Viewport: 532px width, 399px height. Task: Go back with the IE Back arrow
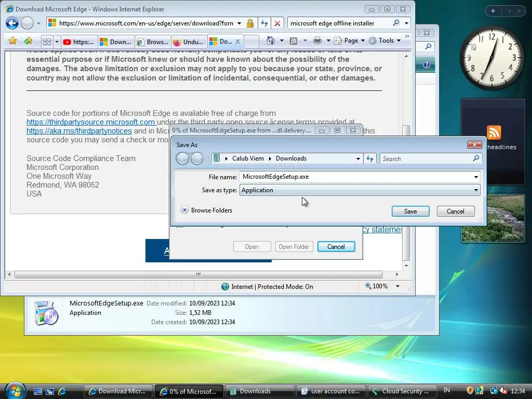[x=12, y=23]
